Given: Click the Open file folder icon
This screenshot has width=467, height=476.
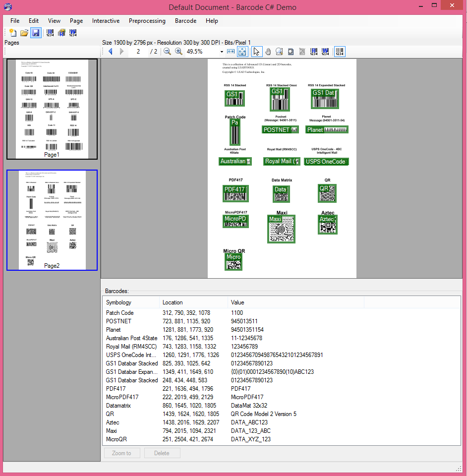Looking at the screenshot, I should click(24, 33).
